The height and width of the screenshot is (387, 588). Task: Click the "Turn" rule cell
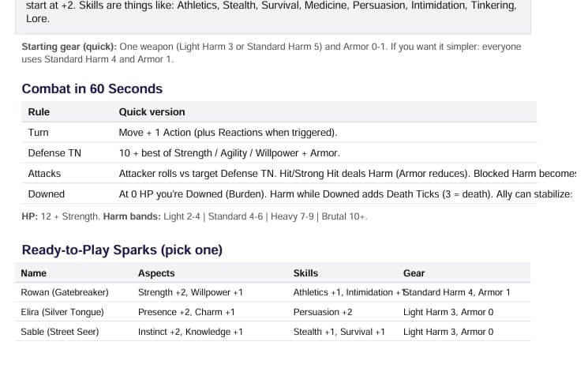(39, 133)
